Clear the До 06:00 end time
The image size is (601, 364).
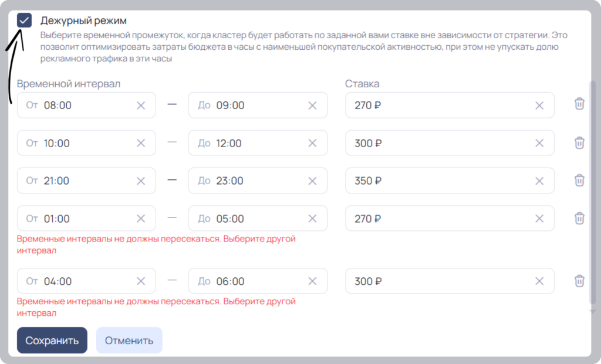point(312,281)
